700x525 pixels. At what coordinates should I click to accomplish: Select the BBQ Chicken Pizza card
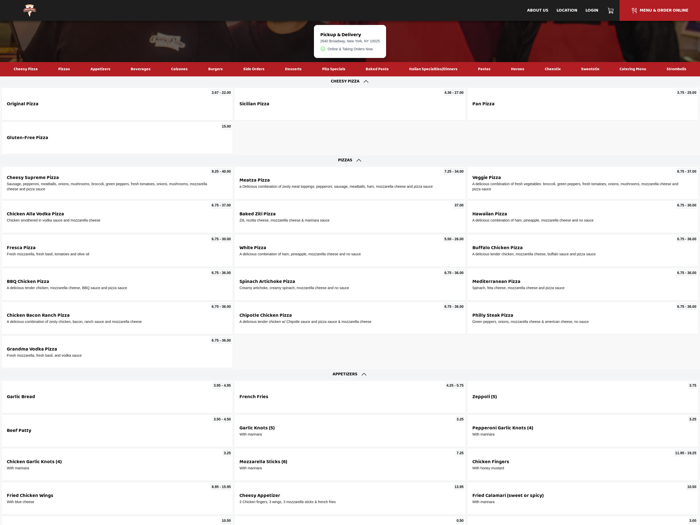(x=117, y=284)
